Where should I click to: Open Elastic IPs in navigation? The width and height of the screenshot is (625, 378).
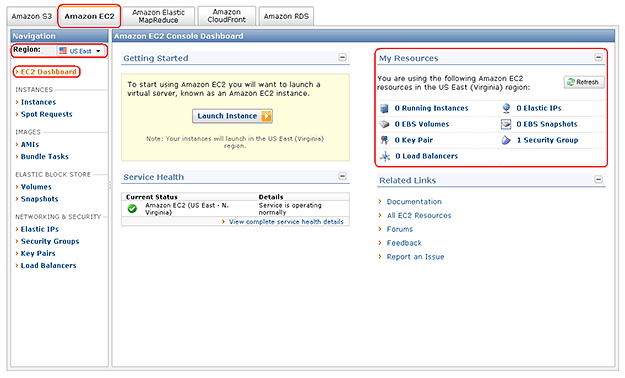point(39,229)
